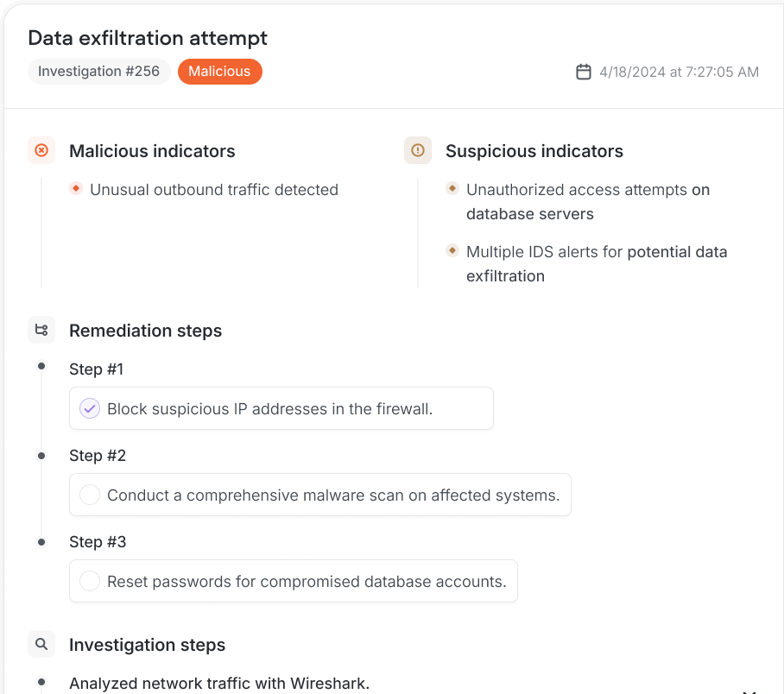784x694 pixels.
Task: Open the Malicious indicators panel
Action: [x=152, y=151]
